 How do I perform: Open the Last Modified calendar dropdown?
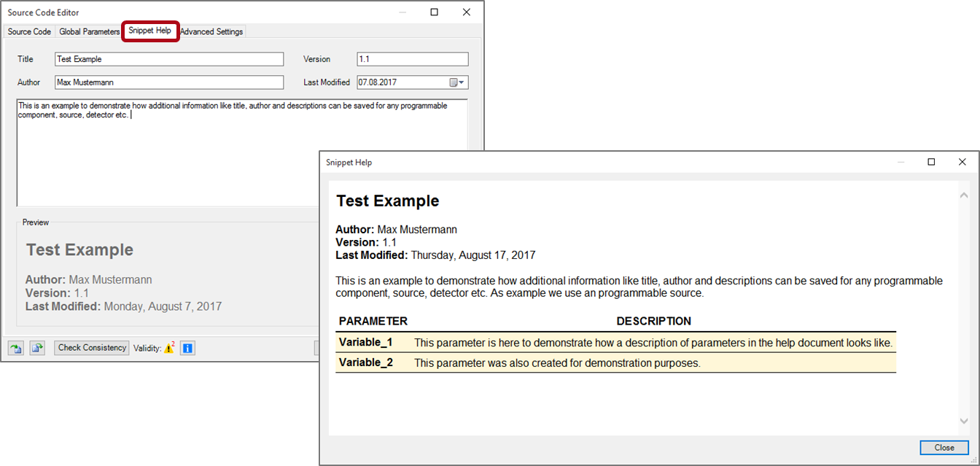[x=457, y=82]
